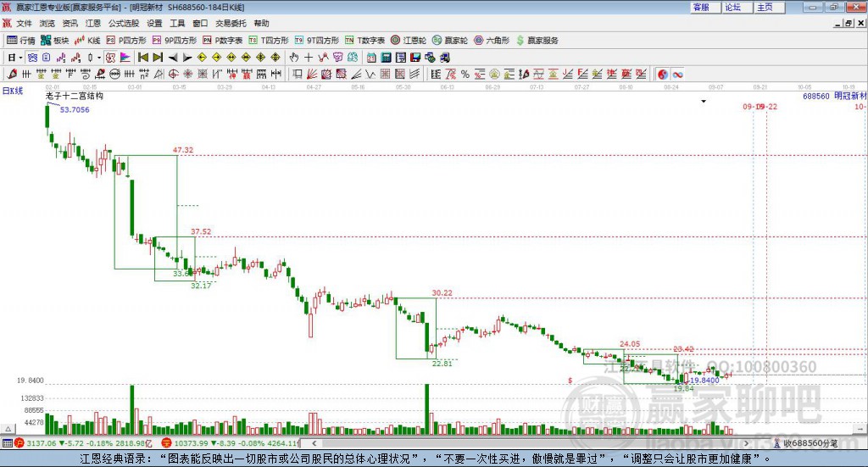This screenshot has height=467, width=868.
Task: Switch to the K线 candlestick chart
Action: [x=87, y=41]
